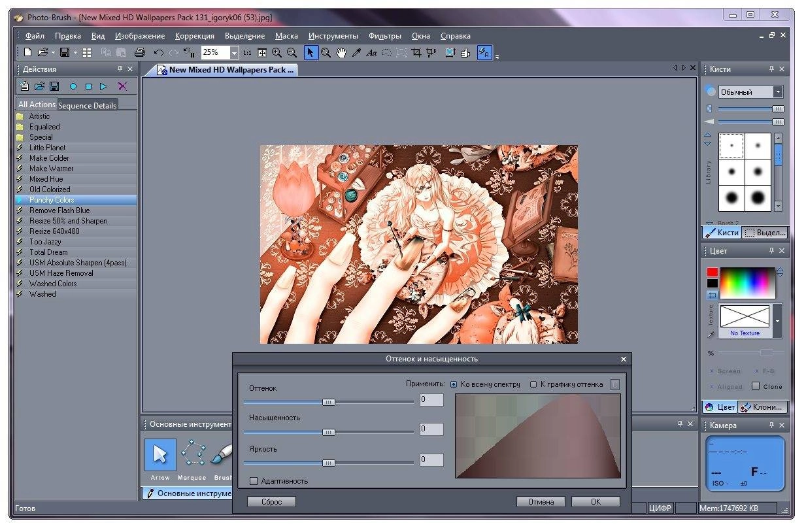Pick a color from the spectrum picker
The width and height of the screenshot is (806, 532).
(747, 282)
